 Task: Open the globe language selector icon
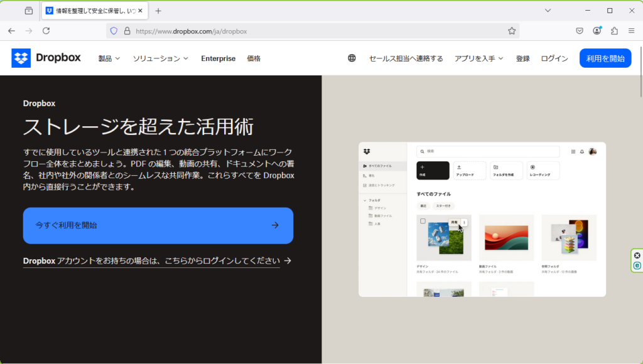[x=352, y=58]
